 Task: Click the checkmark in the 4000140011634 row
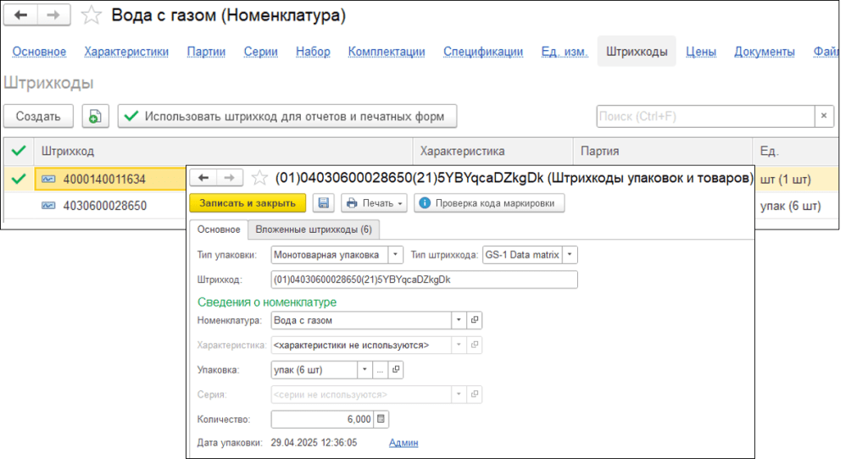[x=18, y=179]
